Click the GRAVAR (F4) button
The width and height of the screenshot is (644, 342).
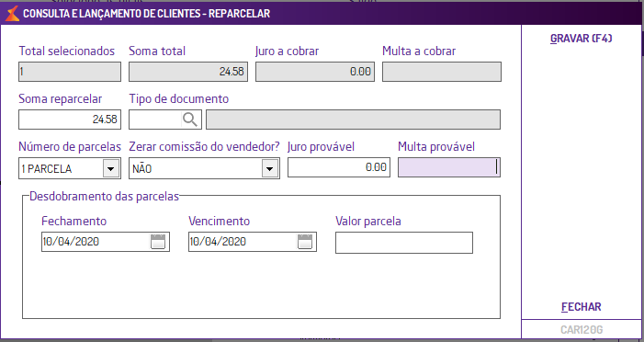(x=582, y=39)
